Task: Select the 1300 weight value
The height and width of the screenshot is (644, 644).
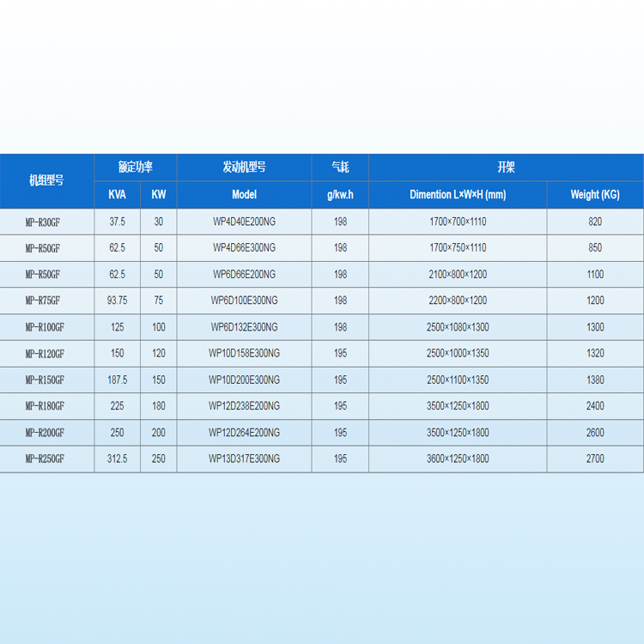Action: (x=595, y=327)
